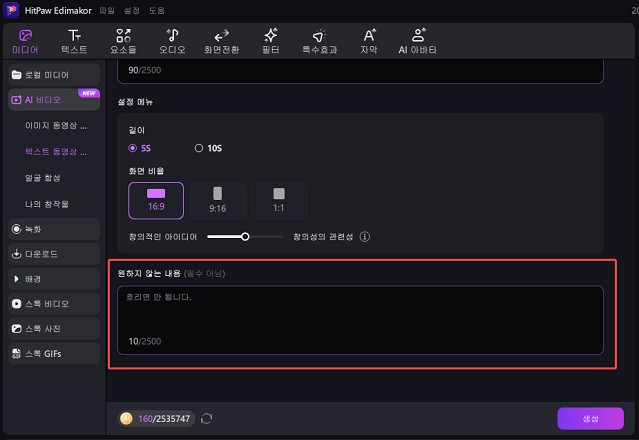Click the 화면 비율 label
The image size is (639, 440).
click(x=146, y=171)
